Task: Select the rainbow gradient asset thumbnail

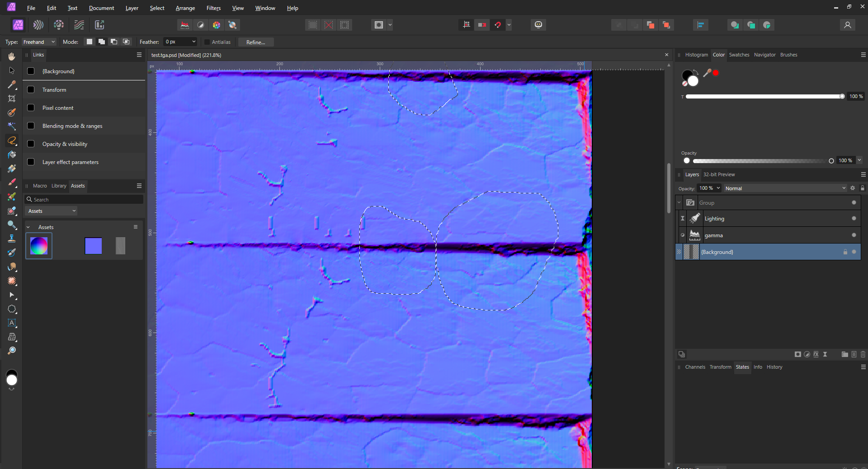Action: pos(39,246)
